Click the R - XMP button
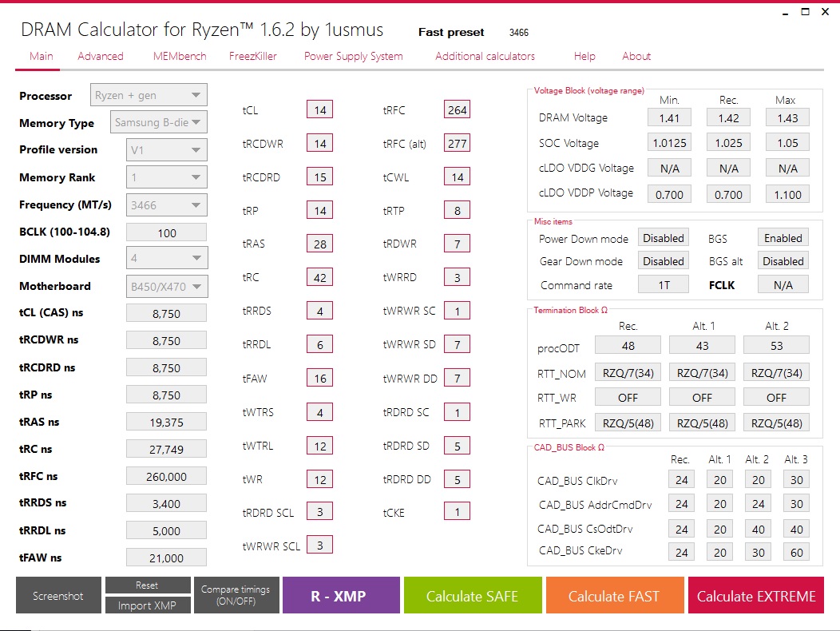 (x=341, y=595)
